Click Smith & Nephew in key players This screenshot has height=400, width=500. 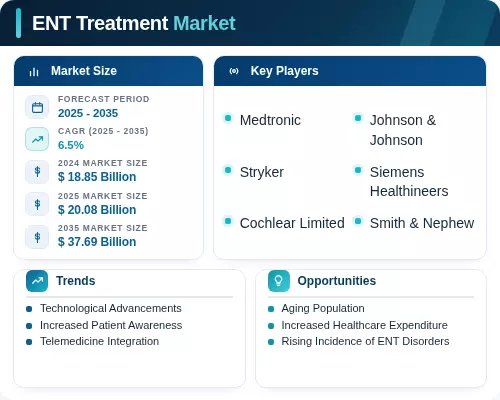point(422,223)
